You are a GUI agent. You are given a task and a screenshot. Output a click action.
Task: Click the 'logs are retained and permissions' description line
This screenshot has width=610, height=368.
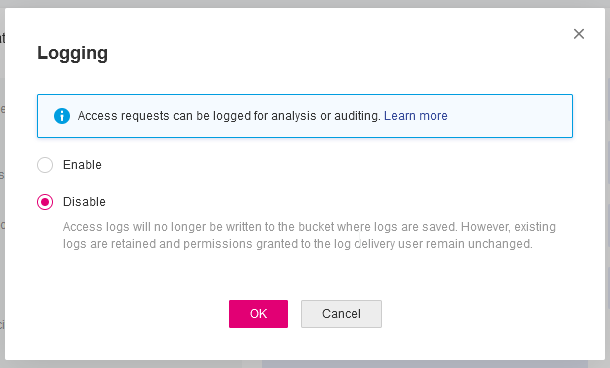coord(298,244)
